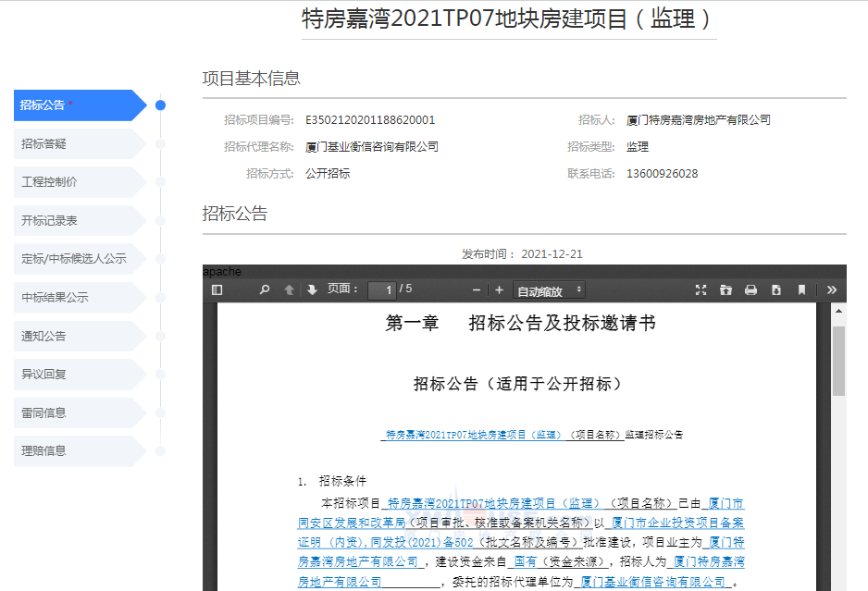868x591 pixels.
Task: Open the 自动缩放 zoom dropdown
Action: point(550,290)
